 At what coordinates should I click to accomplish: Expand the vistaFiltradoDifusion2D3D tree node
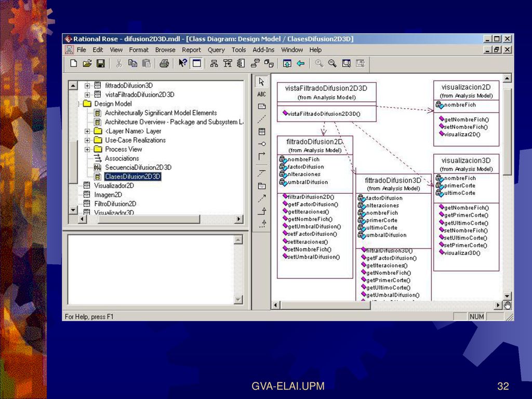(87, 95)
